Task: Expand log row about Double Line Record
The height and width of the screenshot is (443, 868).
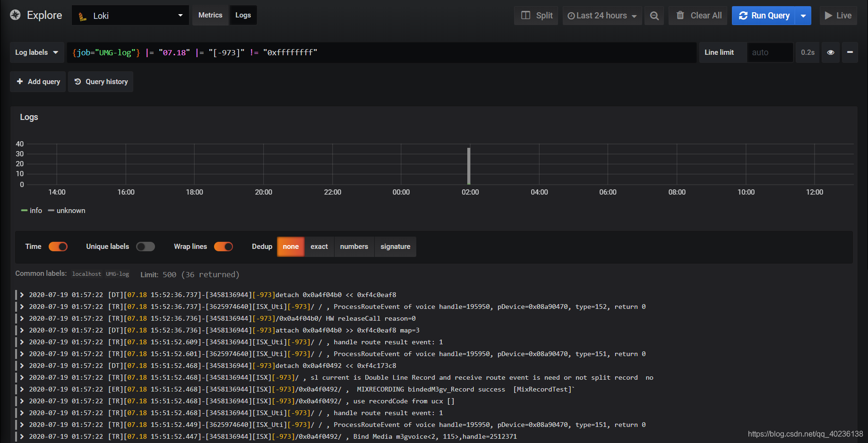Action: pos(22,377)
